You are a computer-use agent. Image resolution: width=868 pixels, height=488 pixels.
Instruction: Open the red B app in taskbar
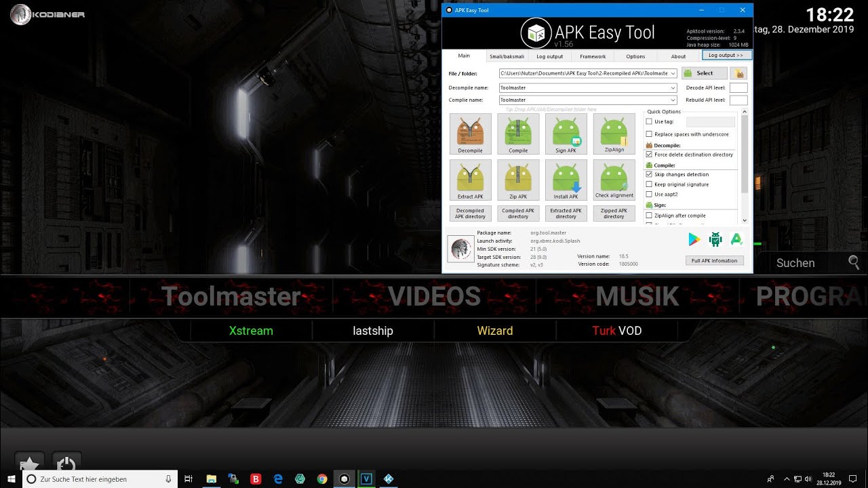tap(256, 479)
